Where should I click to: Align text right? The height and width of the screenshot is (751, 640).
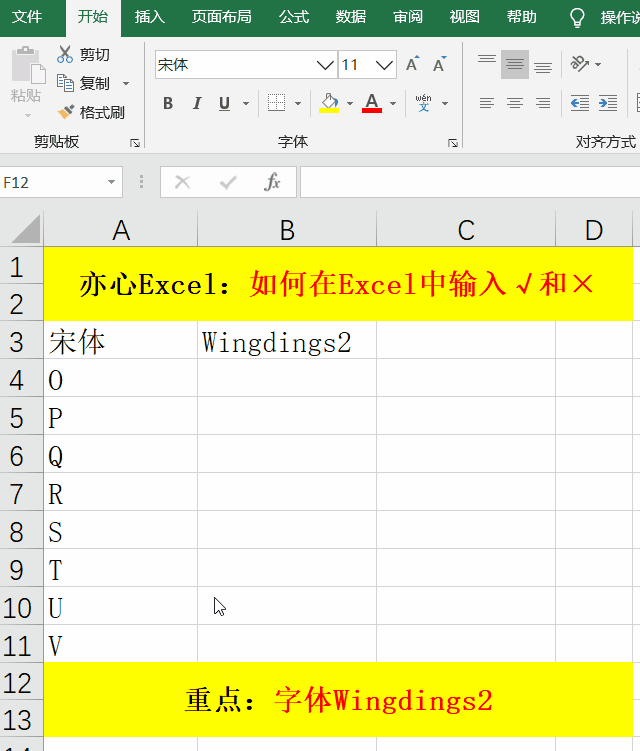(x=543, y=103)
